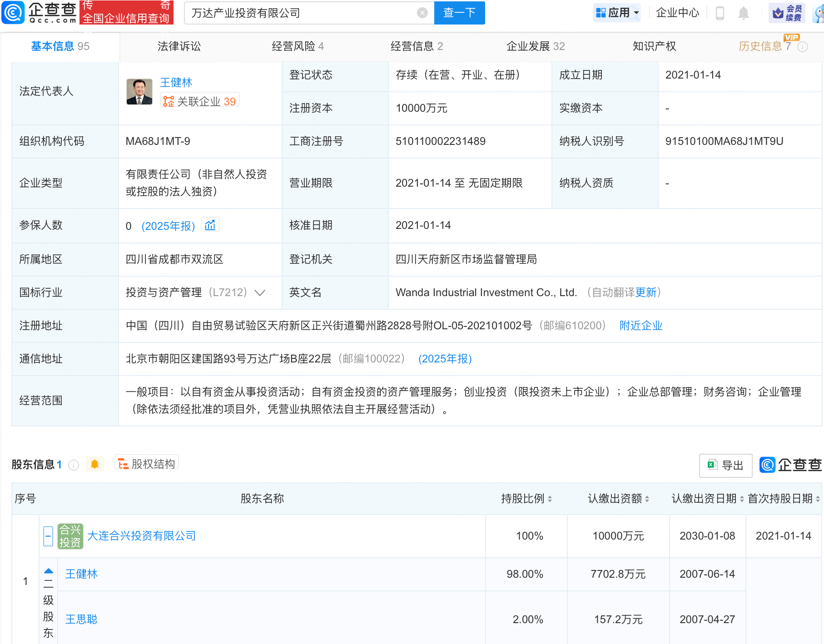
Task: Click the 工商注册号 value 510110002231489
Action: [440, 141]
